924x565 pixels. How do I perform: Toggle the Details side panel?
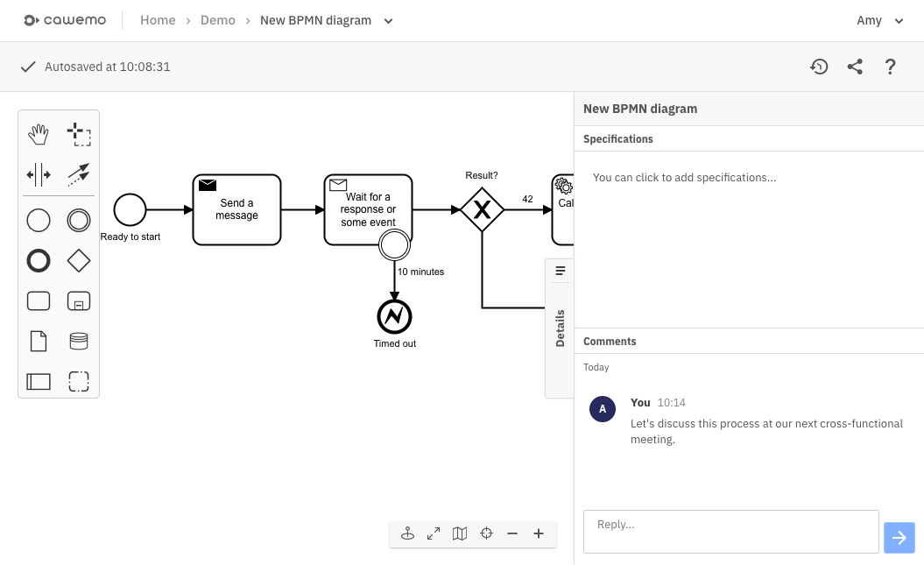tap(560, 328)
